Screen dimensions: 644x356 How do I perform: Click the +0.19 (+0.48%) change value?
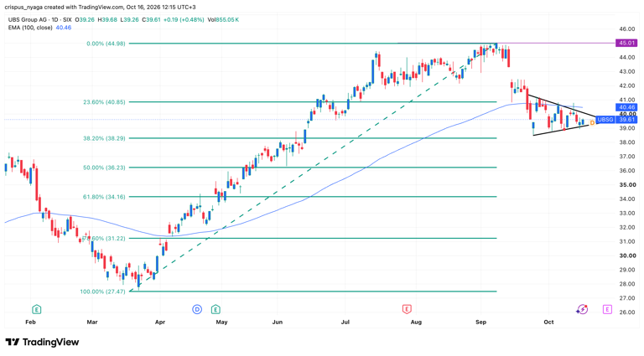(x=184, y=20)
